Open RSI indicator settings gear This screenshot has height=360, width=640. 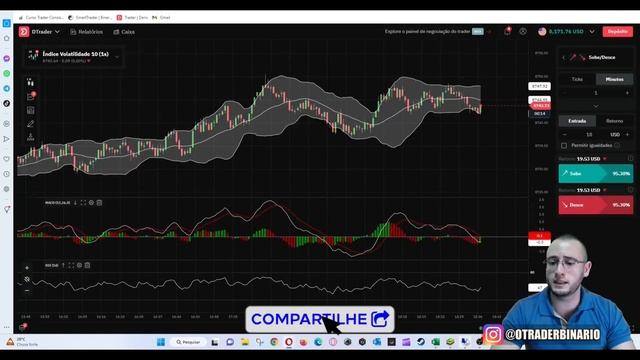click(80, 265)
